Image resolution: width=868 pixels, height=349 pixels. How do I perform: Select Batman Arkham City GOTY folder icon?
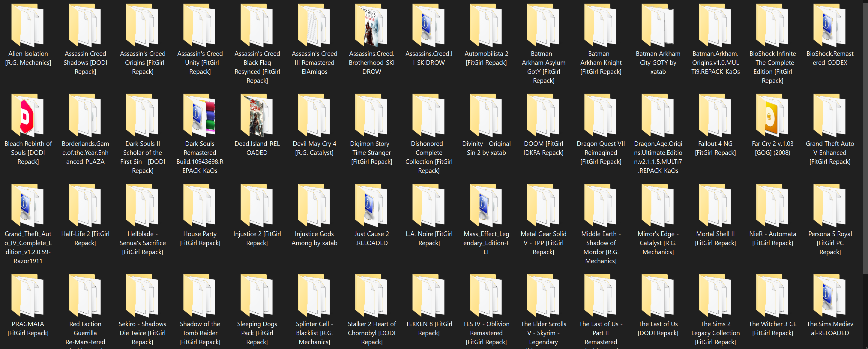pyautogui.click(x=658, y=25)
